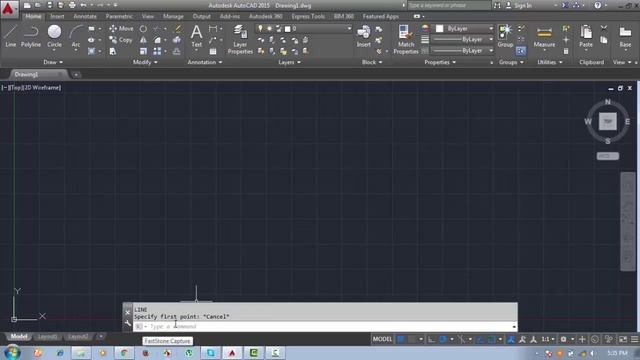
Task: Click the Stretch tool icon
Action: (x=113, y=51)
